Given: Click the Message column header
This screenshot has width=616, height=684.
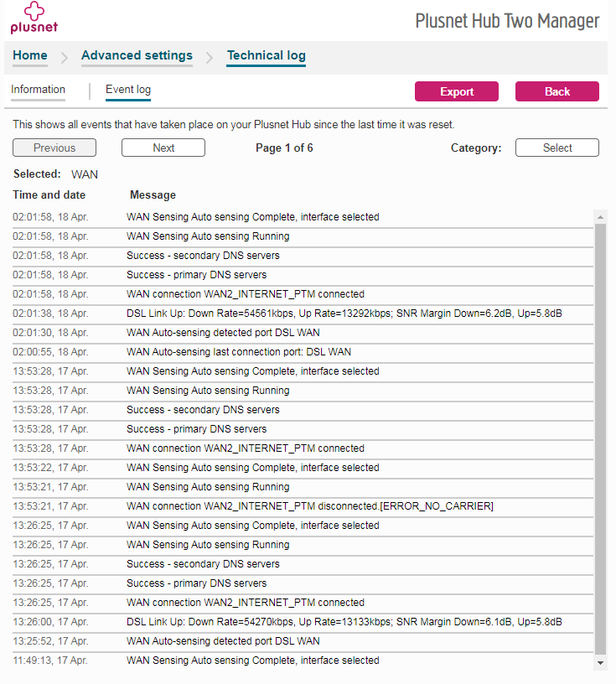Looking at the screenshot, I should point(153,195).
